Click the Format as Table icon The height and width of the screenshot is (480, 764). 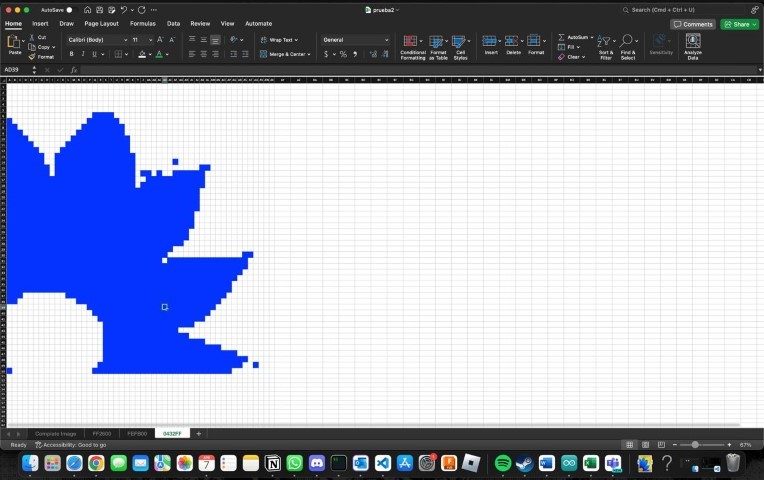coord(436,41)
